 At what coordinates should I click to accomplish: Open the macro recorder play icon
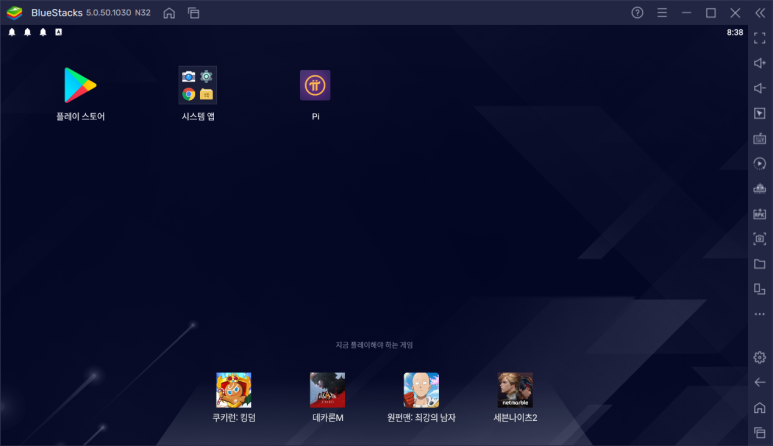tap(760, 164)
